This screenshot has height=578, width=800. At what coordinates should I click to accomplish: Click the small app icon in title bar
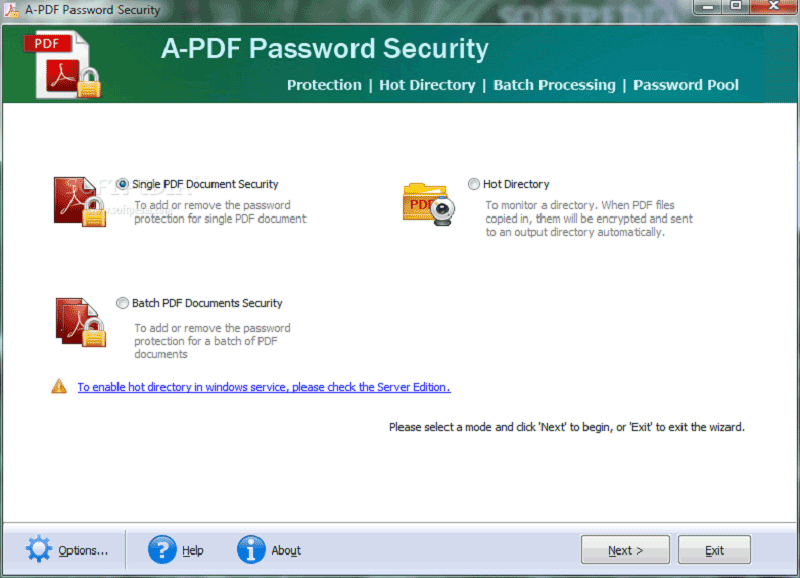click(x=11, y=10)
